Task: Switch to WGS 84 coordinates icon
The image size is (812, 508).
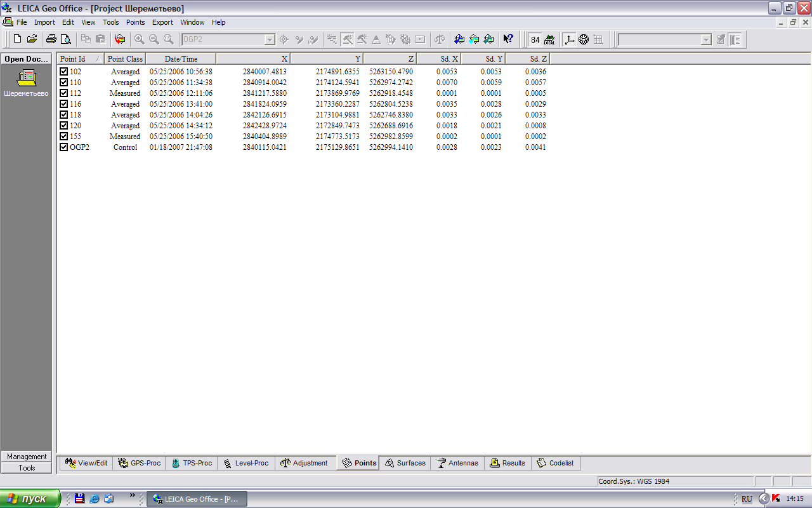Action: (535, 39)
